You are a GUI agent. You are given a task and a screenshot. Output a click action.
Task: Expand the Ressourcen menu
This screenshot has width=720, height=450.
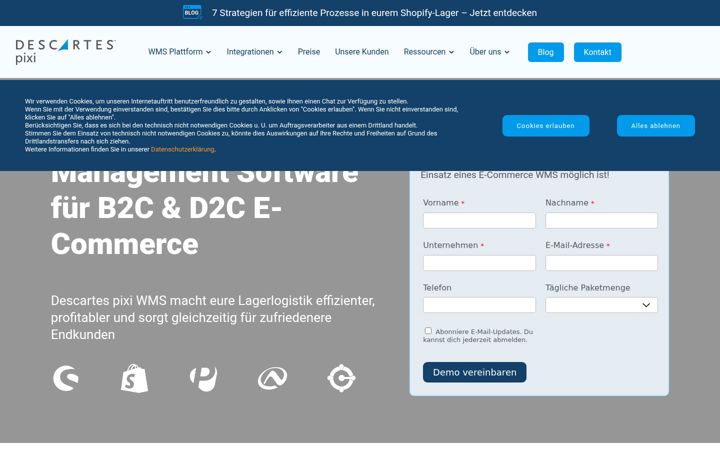tap(429, 52)
